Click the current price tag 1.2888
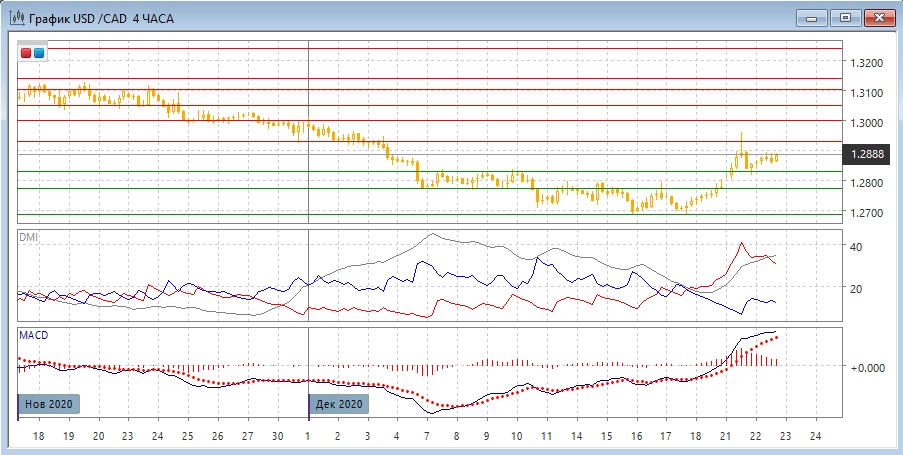903x455 pixels. click(866, 154)
